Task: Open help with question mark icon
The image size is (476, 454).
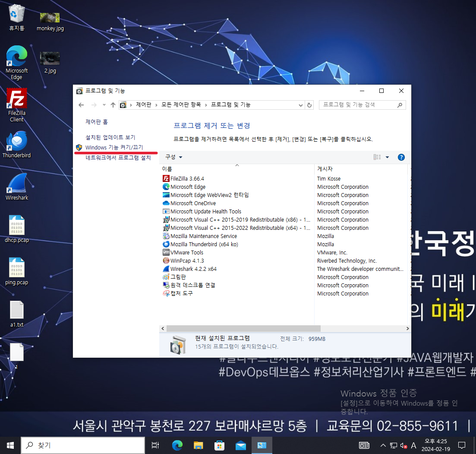Action: [x=401, y=157]
